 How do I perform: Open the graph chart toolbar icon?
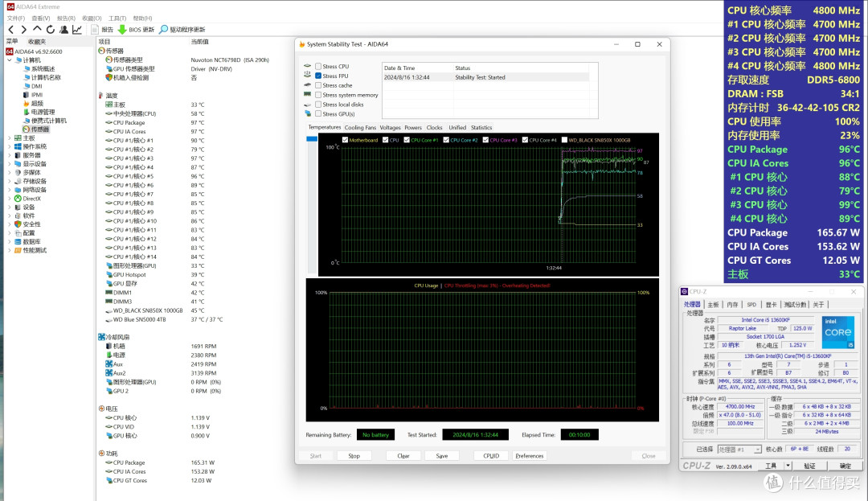click(77, 29)
